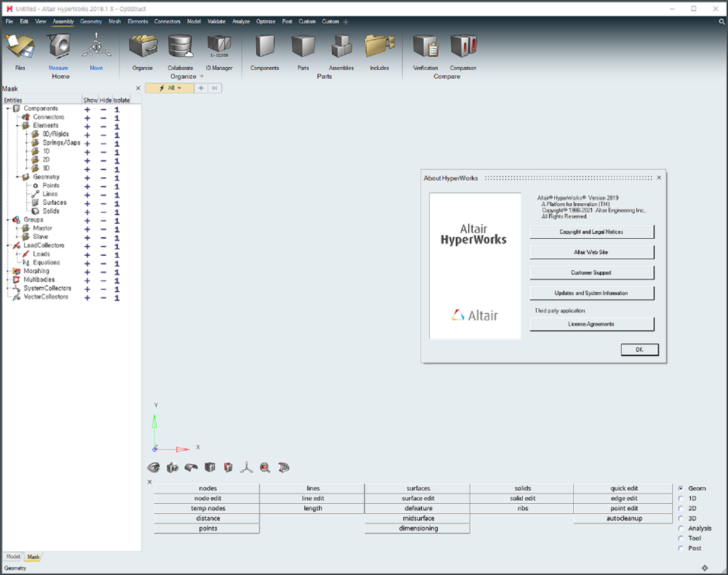The height and width of the screenshot is (575, 728).
Task: Open the Mesh ribbon tab
Action: point(115,21)
